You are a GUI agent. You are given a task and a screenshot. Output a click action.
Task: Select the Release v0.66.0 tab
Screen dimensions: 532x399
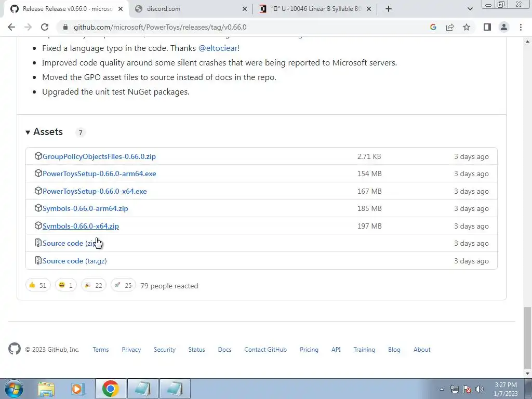coord(67,9)
